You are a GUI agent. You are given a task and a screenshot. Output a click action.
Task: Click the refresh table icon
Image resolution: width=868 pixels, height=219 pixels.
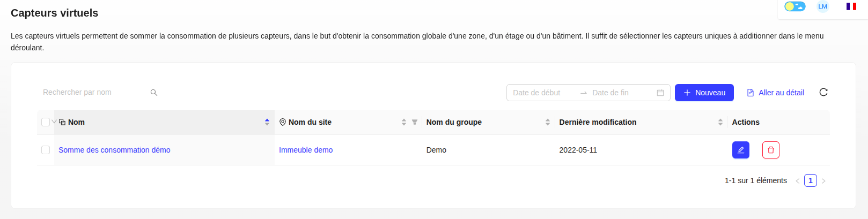click(x=823, y=92)
